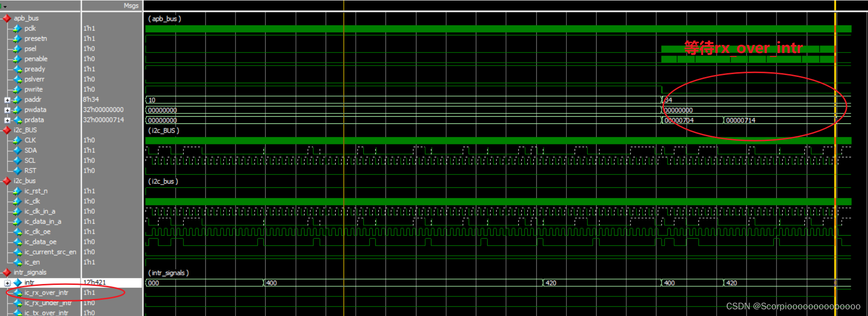This screenshot has width=868, height=316.
Task: Click the ic_clk_oe signal icon
Action: tap(17, 232)
